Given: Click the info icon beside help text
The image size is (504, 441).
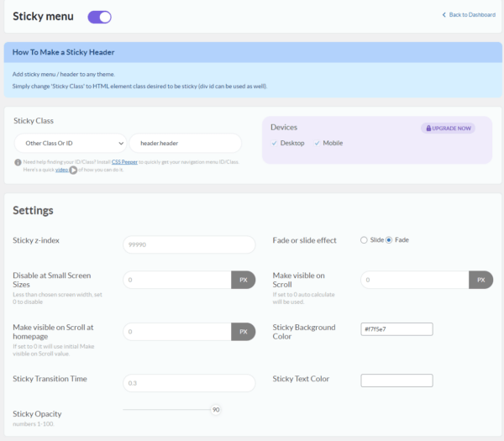Looking at the screenshot, I should click(18, 162).
